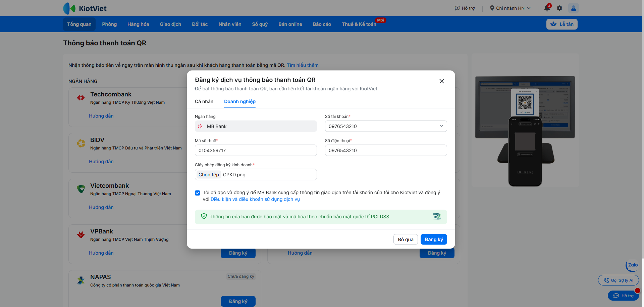
Task: Click the Lễ tân button
Action: pos(562,24)
